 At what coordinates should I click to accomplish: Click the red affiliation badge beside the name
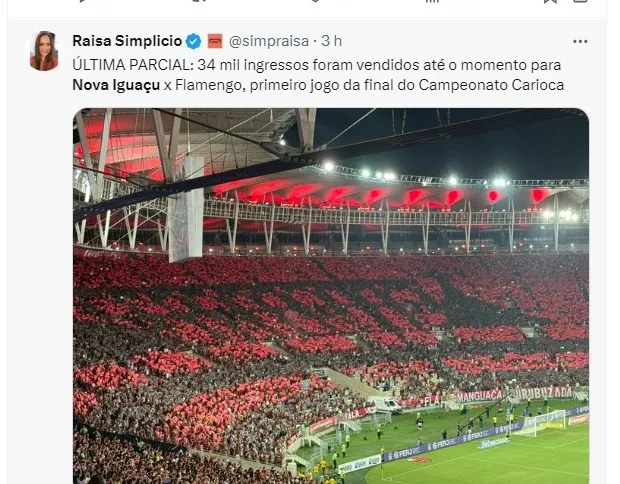pos(214,41)
